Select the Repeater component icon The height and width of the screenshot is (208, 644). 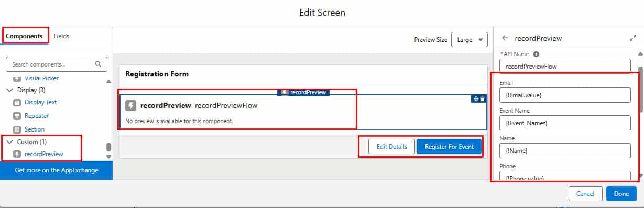pos(17,116)
